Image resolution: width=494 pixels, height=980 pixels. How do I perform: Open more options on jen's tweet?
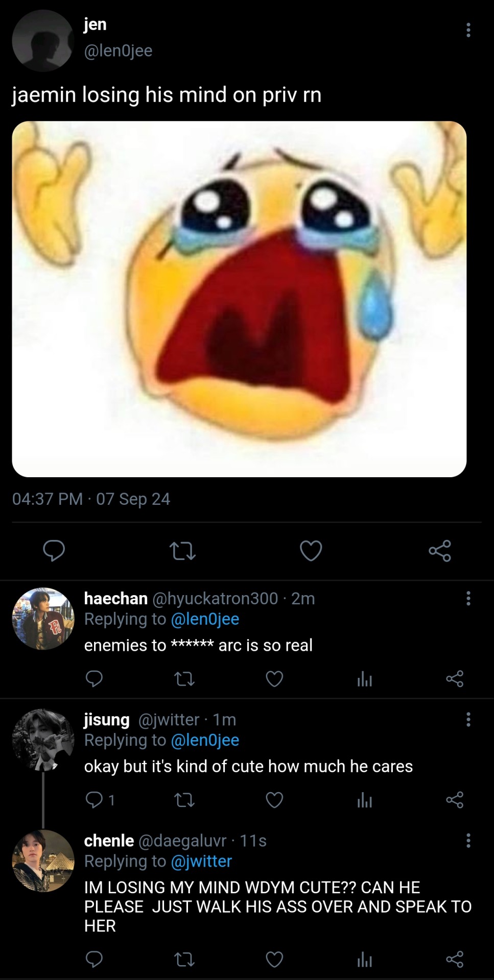[468, 30]
